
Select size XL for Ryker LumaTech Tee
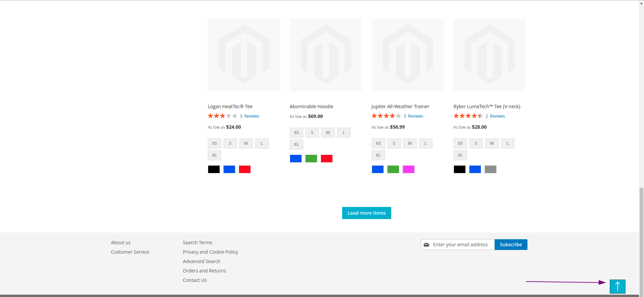point(460,155)
